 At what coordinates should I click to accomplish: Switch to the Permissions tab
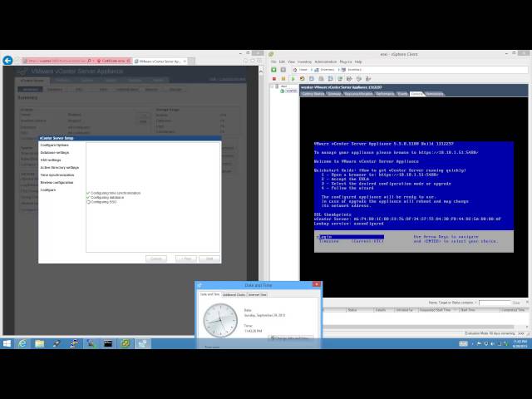click(434, 94)
